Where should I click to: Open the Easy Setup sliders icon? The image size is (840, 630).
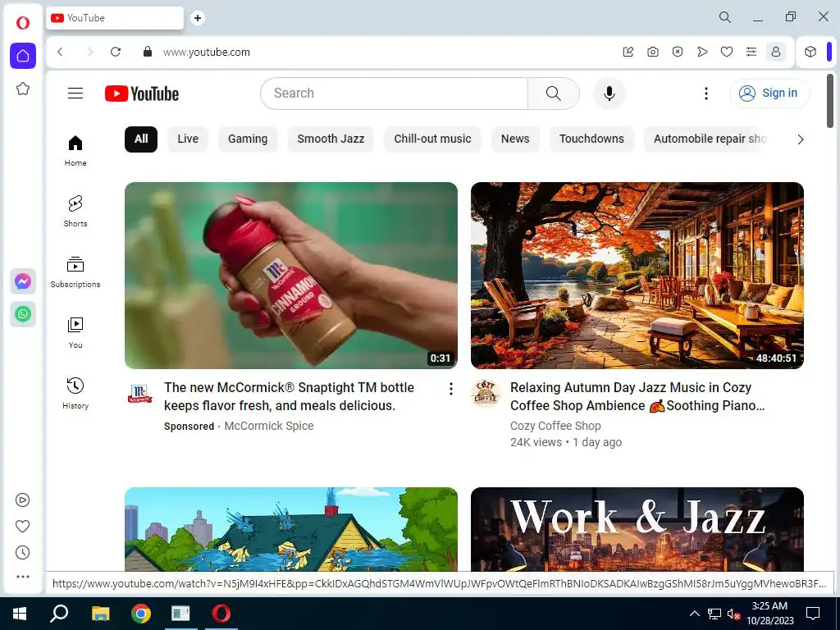[751, 52]
